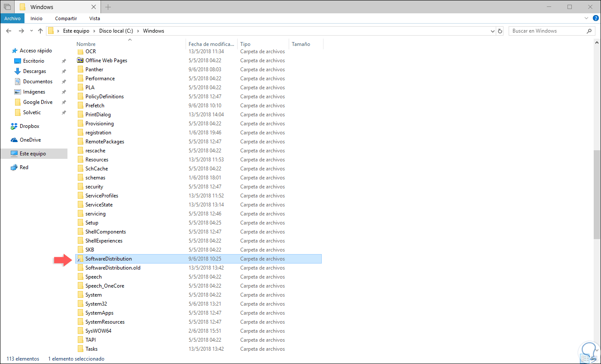Select the SoftwareDistribution.old folder name
The height and width of the screenshot is (364, 601).
coord(113,268)
